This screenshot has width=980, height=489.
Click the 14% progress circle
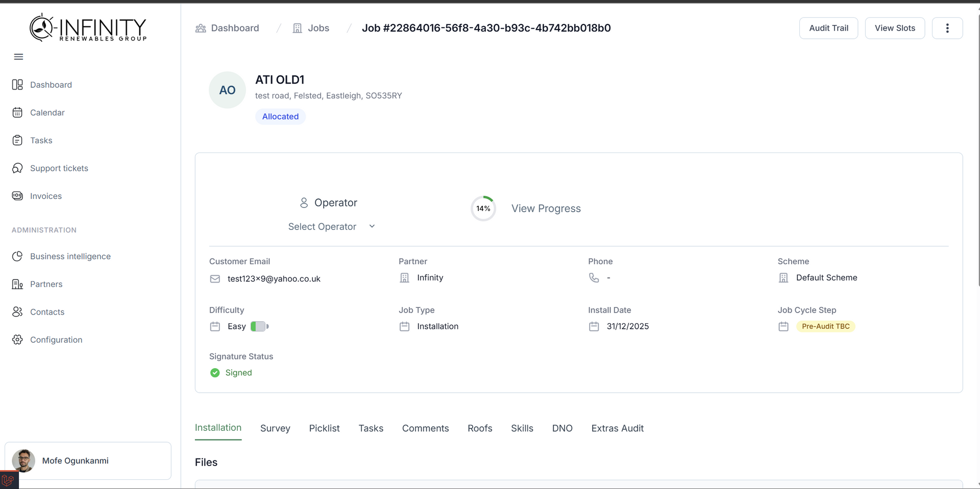point(483,208)
